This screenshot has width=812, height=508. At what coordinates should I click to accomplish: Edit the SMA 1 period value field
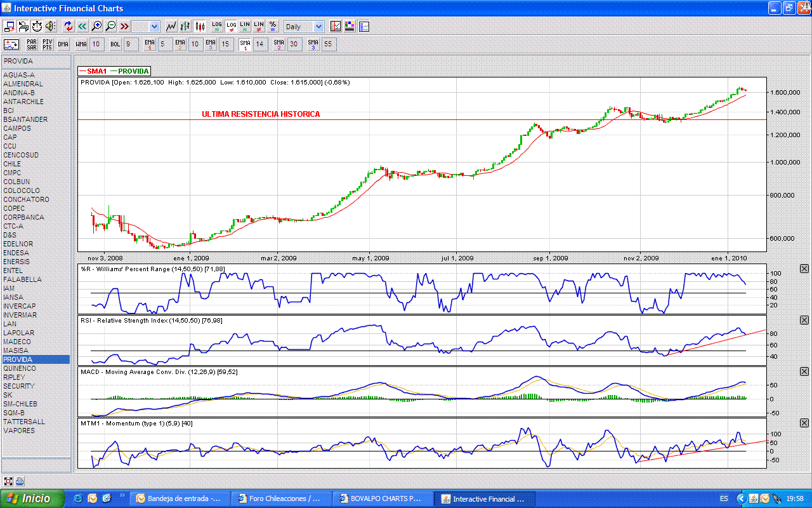click(x=260, y=44)
